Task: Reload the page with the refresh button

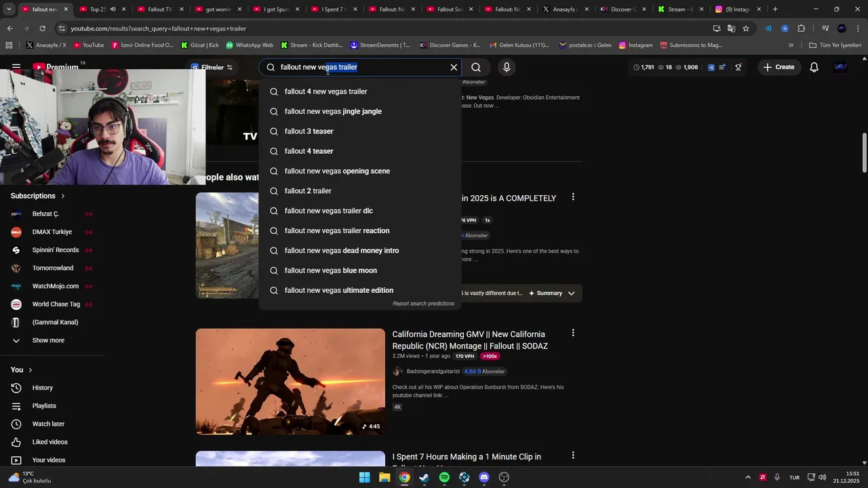Action: [42, 28]
